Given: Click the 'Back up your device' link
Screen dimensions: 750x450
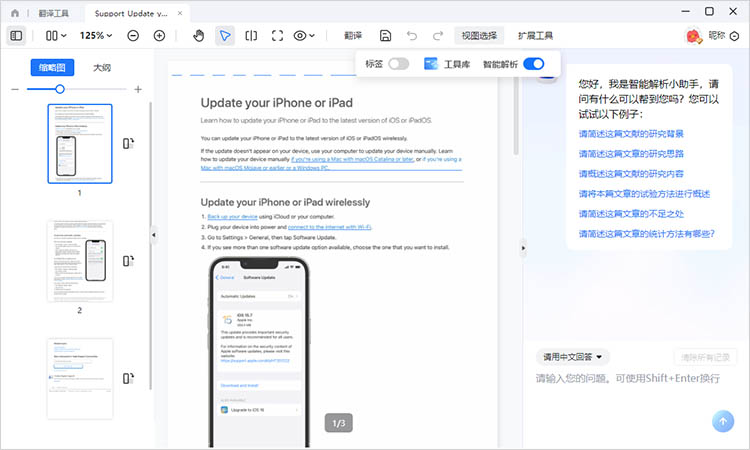Looking at the screenshot, I should 232,217.
